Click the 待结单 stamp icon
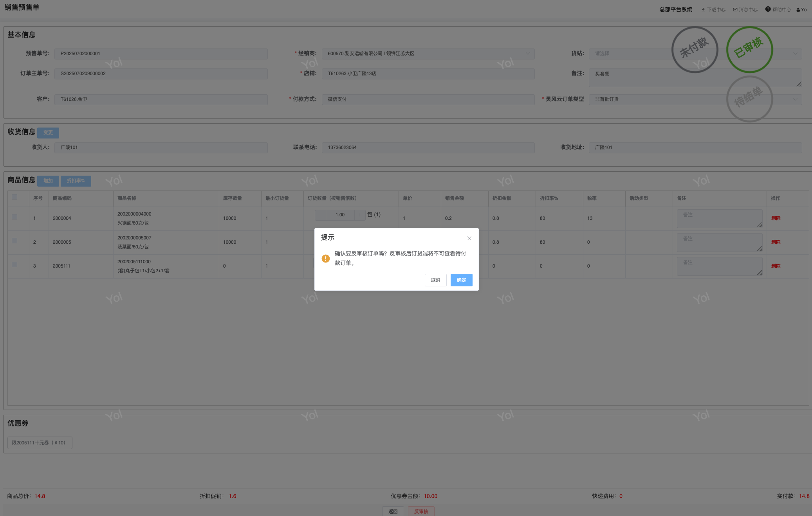The height and width of the screenshot is (516, 812). (x=749, y=99)
